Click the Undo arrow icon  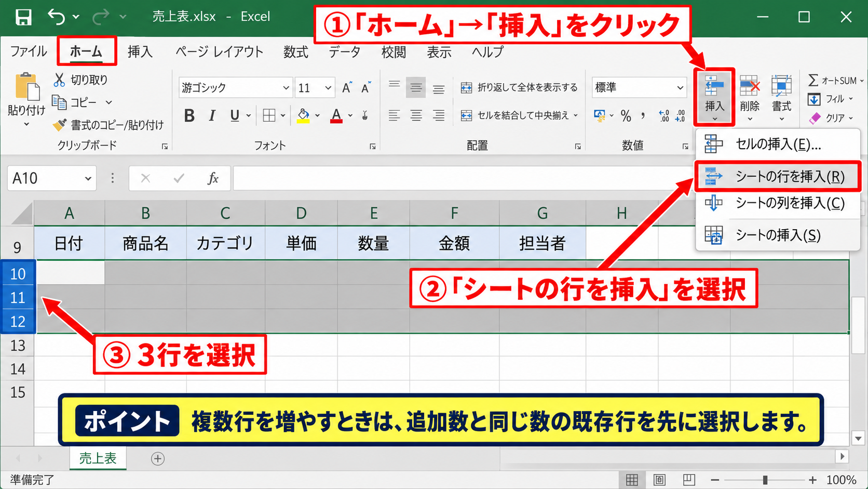point(57,17)
